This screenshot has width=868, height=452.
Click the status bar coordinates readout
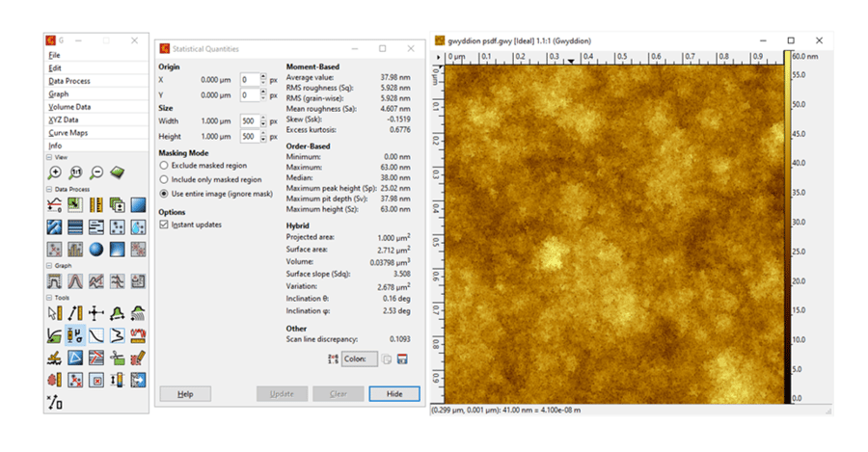click(506, 410)
